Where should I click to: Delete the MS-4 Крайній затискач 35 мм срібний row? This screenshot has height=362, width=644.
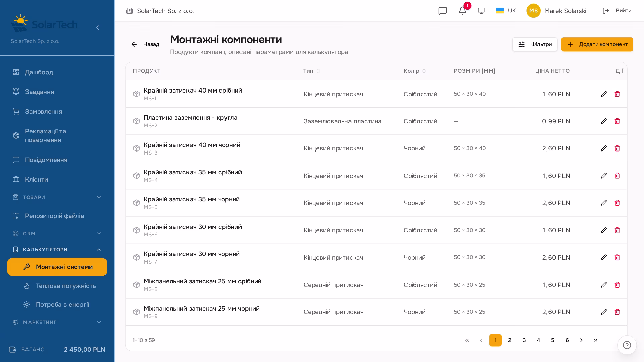[x=617, y=176]
